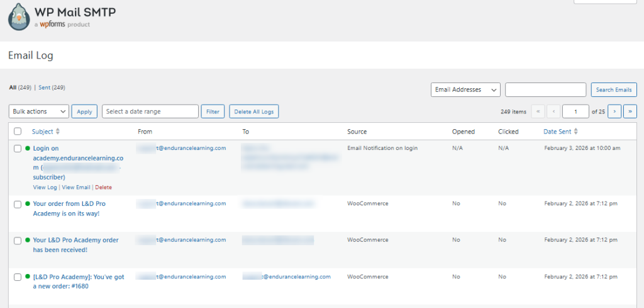Click the Subject column sort arrows
This screenshot has width=644, height=308.
click(58, 132)
